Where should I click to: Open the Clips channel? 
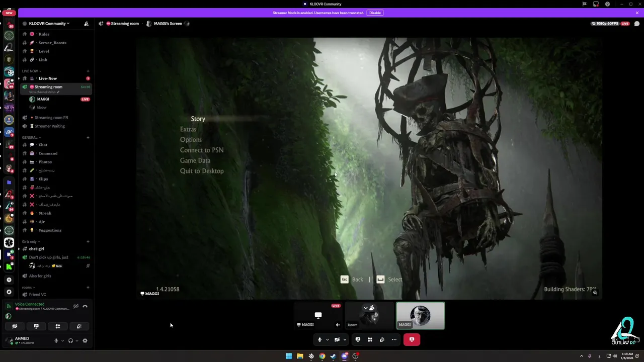point(55,179)
